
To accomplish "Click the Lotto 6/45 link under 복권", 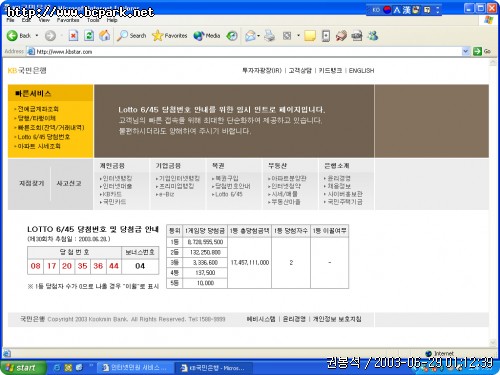I will (x=229, y=194).
